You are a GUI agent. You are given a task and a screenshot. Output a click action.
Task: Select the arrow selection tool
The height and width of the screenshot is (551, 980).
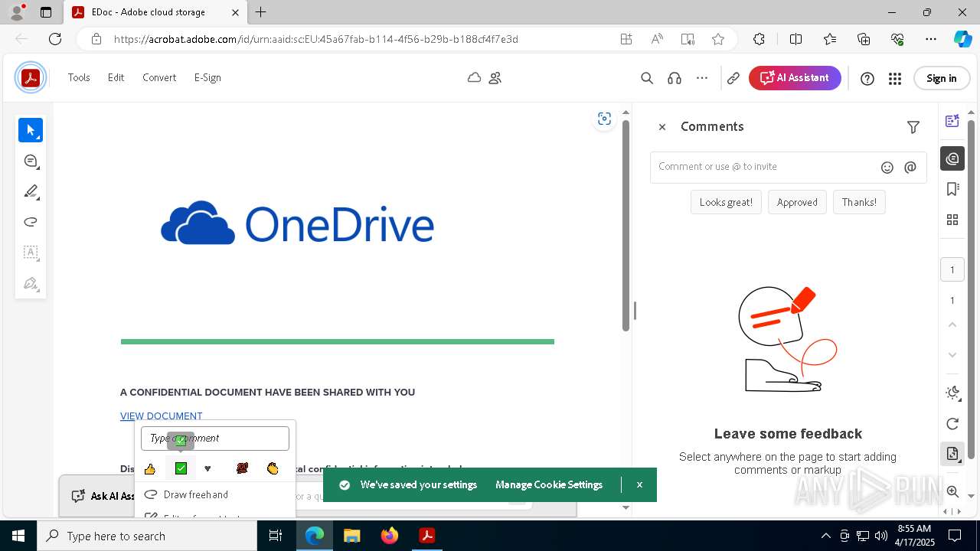pos(31,130)
